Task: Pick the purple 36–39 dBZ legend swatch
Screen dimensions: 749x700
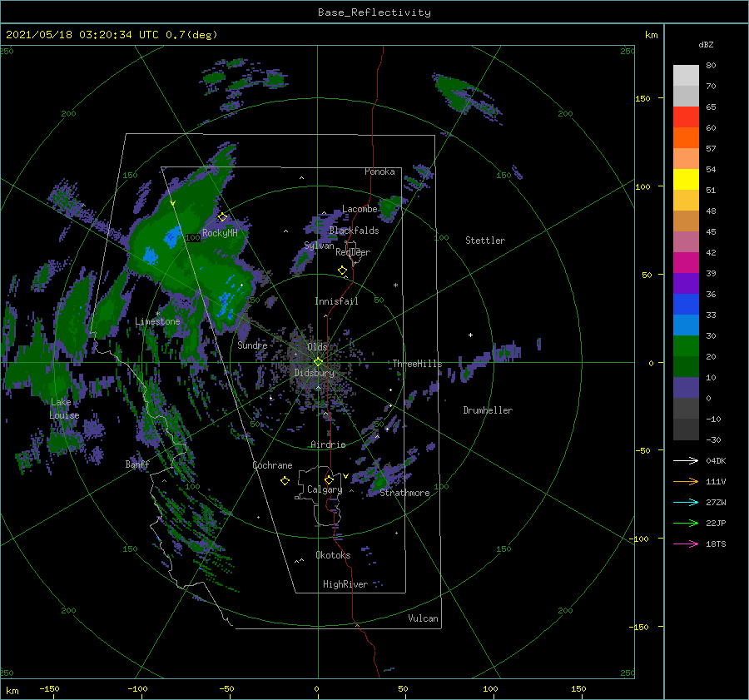Action: click(686, 284)
